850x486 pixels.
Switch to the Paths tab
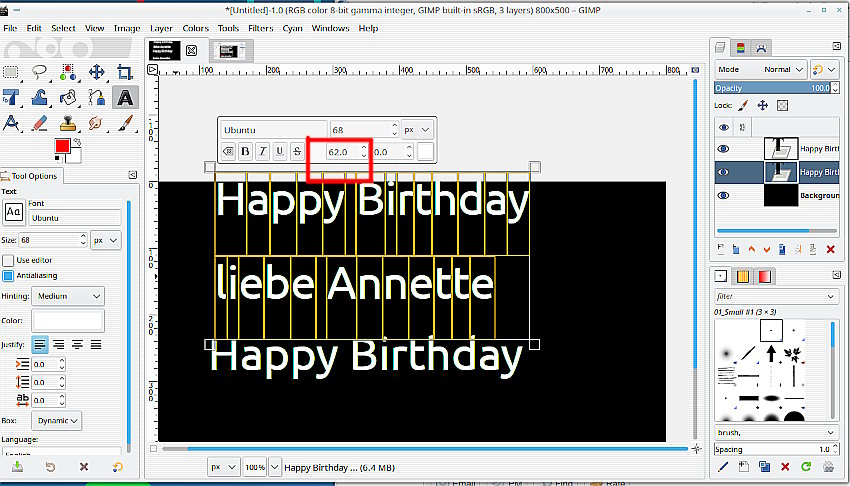(761, 48)
